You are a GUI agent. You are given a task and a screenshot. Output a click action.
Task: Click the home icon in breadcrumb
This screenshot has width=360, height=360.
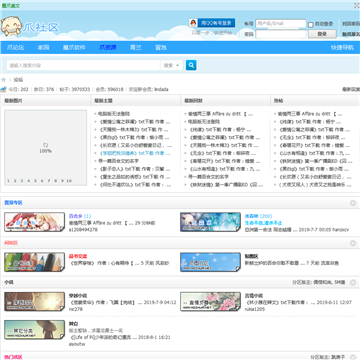[3, 80]
